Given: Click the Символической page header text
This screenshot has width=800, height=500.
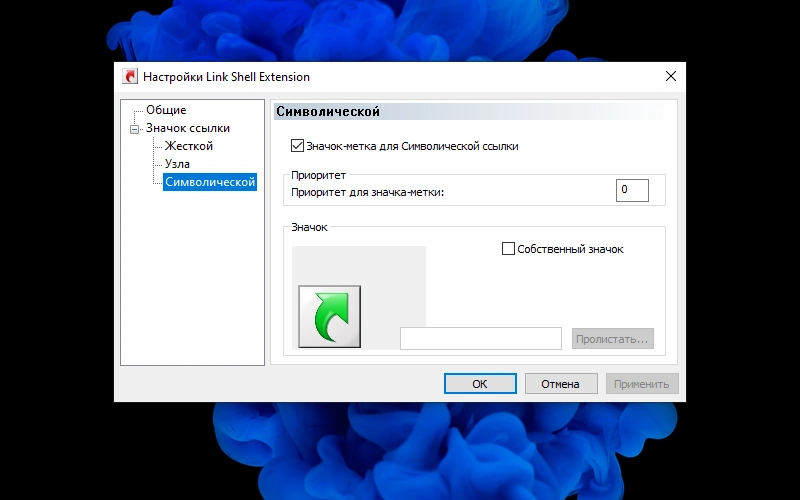Looking at the screenshot, I should (x=328, y=112).
